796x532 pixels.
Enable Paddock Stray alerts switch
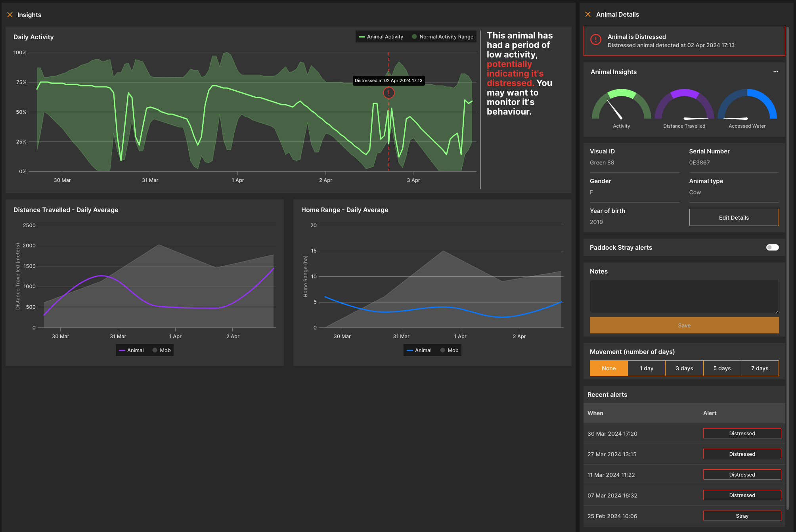pos(772,247)
